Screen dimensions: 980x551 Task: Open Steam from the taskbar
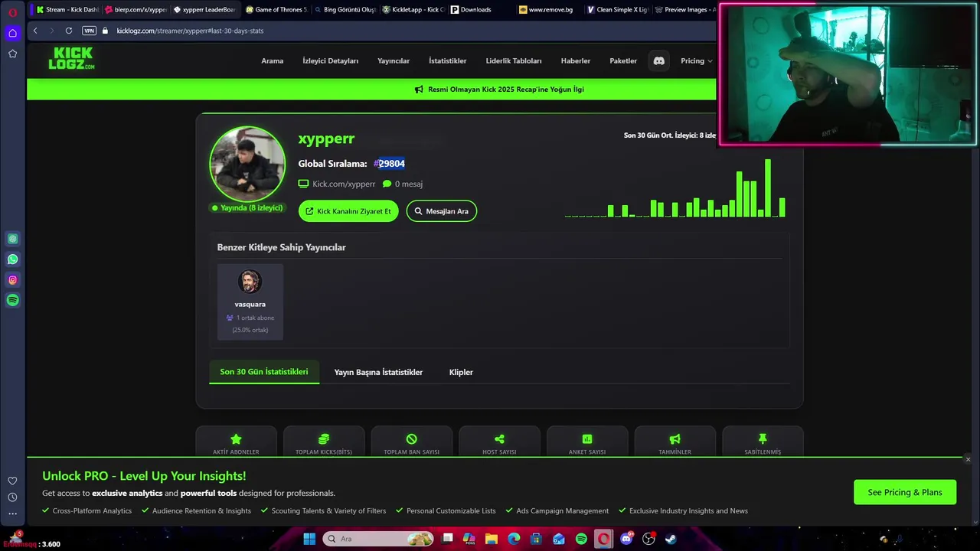pyautogui.click(x=671, y=539)
